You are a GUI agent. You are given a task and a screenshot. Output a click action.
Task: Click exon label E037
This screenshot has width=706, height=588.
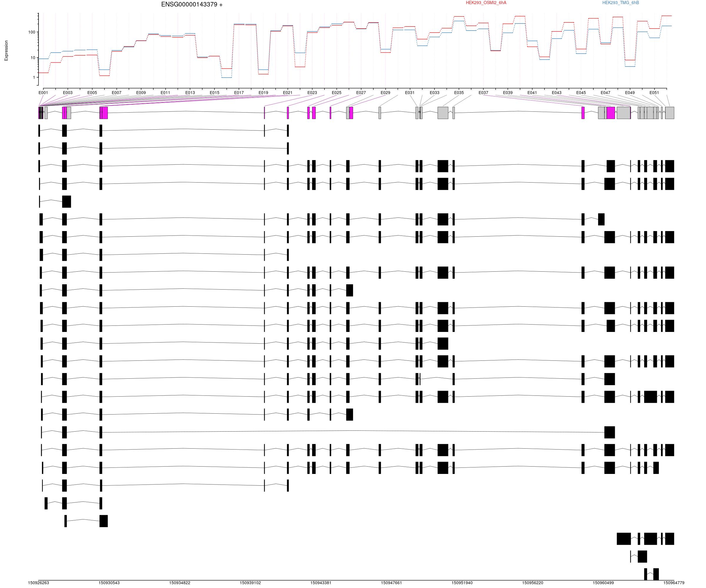click(483, 93)
